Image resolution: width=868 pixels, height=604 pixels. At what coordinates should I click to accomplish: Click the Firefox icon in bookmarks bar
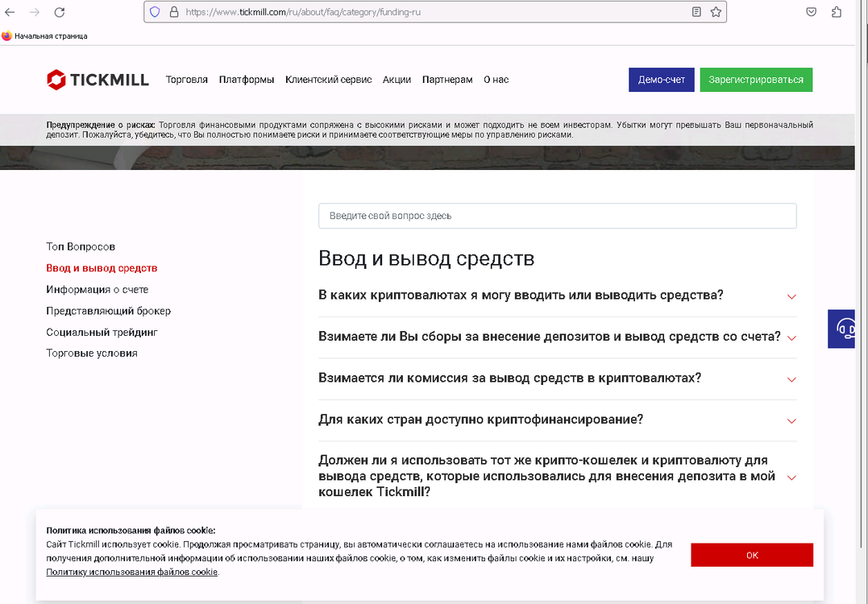pos(6,36)
